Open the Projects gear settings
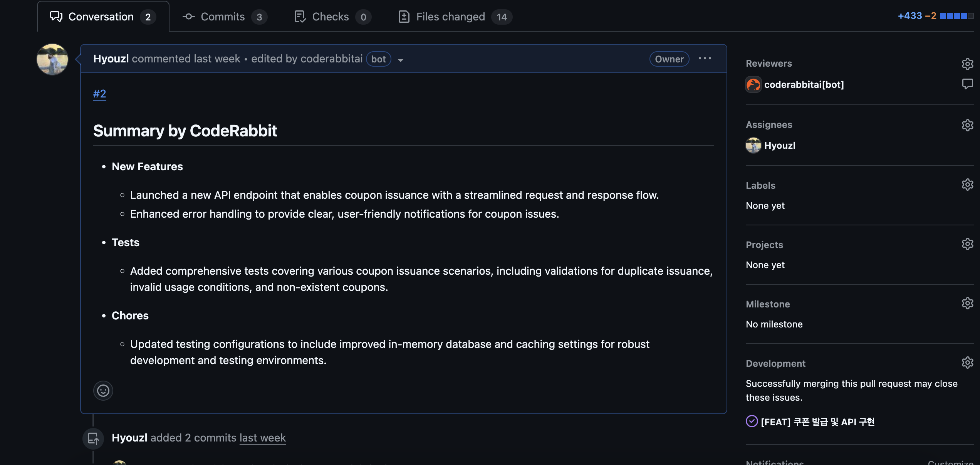This screenshot has width=980, height=465. [967, 244]
